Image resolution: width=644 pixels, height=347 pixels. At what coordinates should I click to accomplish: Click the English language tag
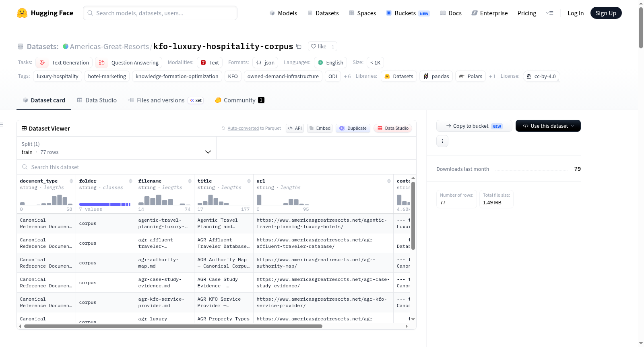pos(330,62)
